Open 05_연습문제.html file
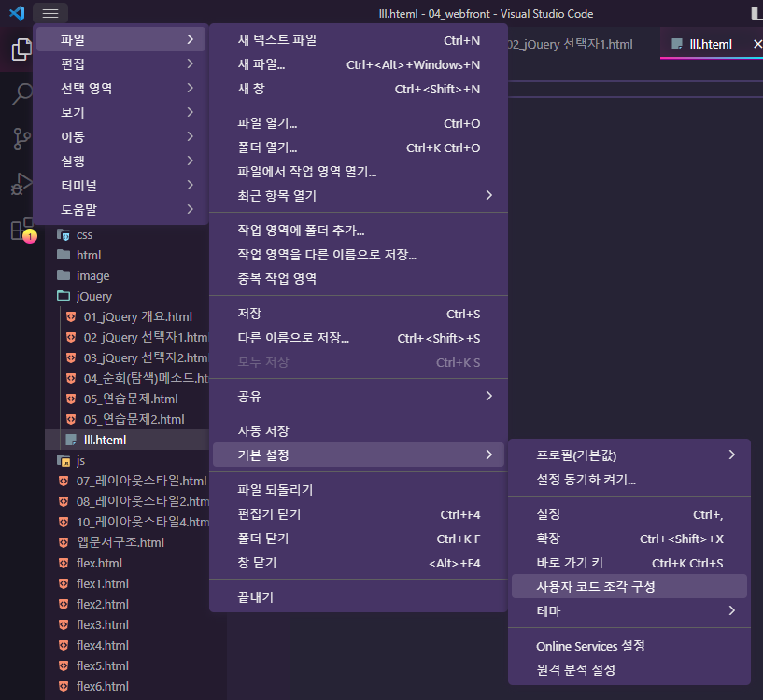 126,399
